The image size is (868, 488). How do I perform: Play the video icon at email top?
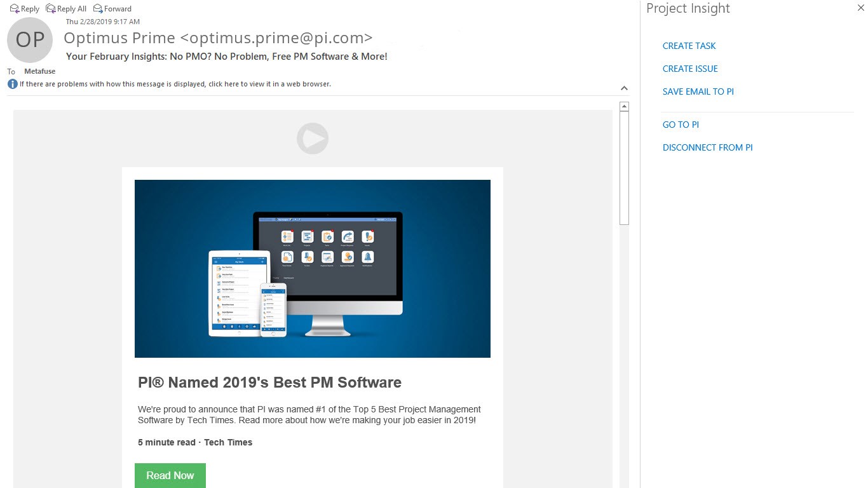pos(313,139)
